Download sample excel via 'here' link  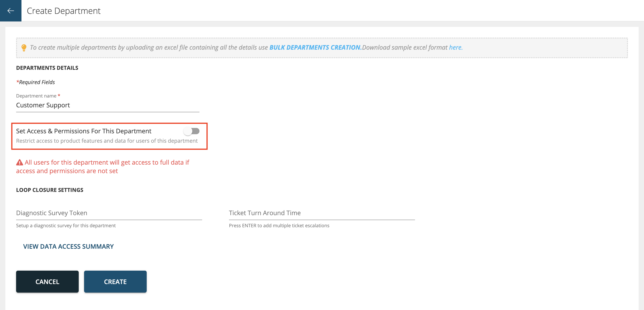(456, 47)
